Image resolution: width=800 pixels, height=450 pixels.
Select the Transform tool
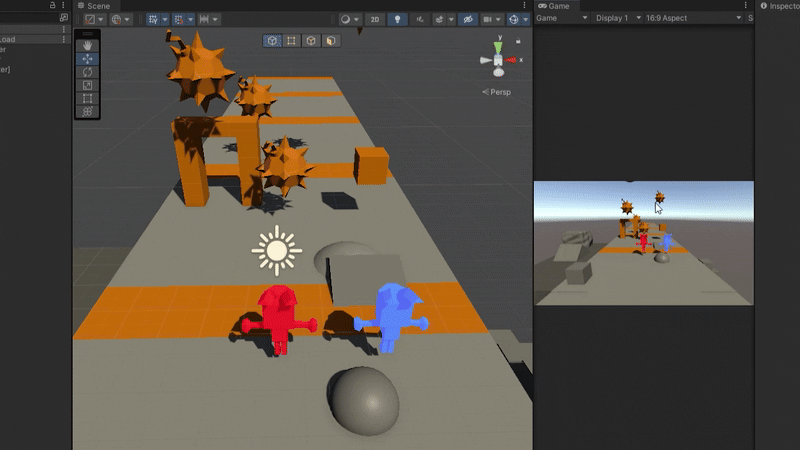87,112
